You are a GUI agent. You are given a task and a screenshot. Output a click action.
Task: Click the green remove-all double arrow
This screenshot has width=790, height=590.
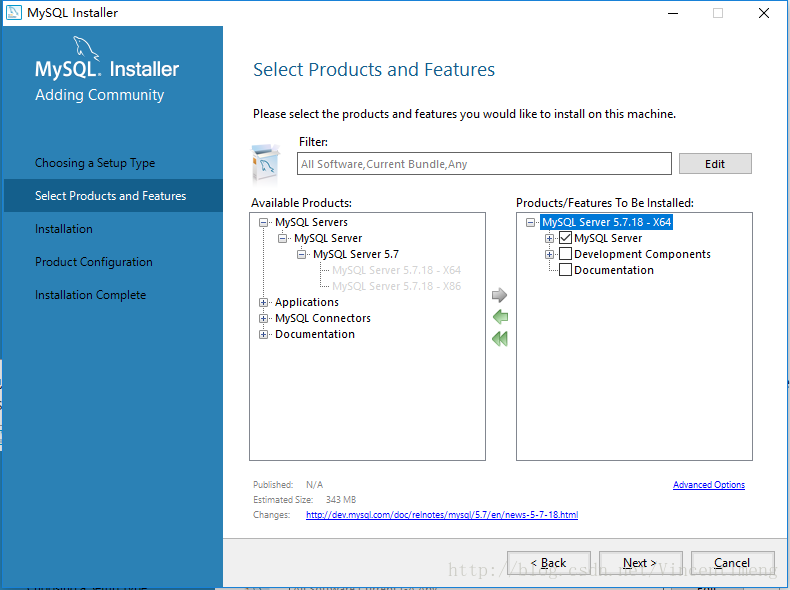pyautogui.click(x=500, y=339)
